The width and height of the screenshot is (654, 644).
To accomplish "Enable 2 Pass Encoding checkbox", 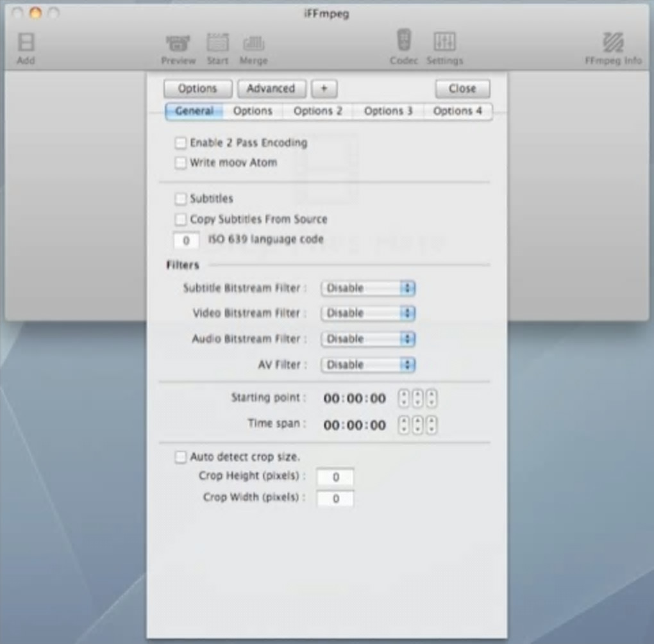I will click(181, 143).
